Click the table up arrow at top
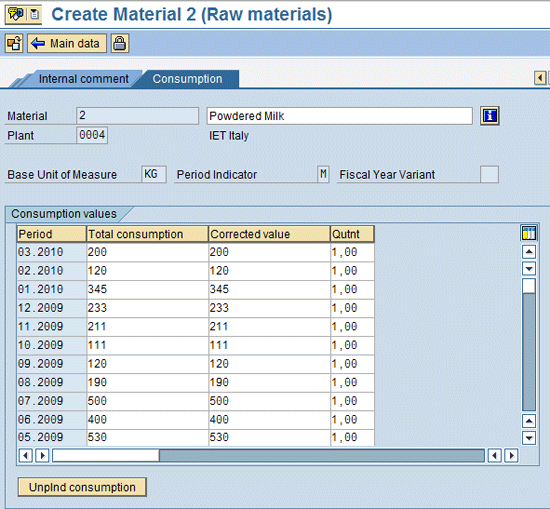550x509 pixels. coord(529,252)
